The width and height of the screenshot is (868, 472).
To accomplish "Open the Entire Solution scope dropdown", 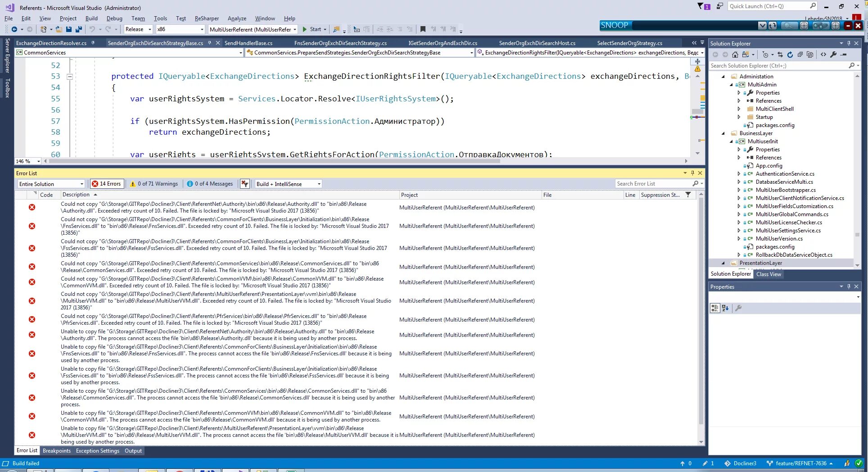I will 51,184.
